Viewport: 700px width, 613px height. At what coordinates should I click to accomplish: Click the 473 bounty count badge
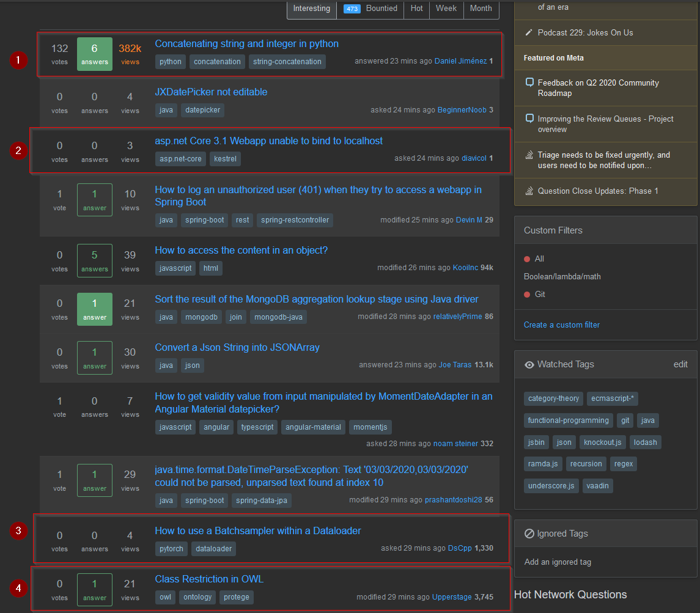(x=352, y=9)
